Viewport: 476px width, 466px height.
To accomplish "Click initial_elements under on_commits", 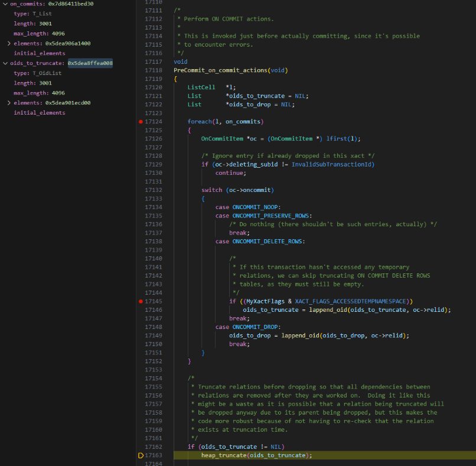I will pos(40,53).
